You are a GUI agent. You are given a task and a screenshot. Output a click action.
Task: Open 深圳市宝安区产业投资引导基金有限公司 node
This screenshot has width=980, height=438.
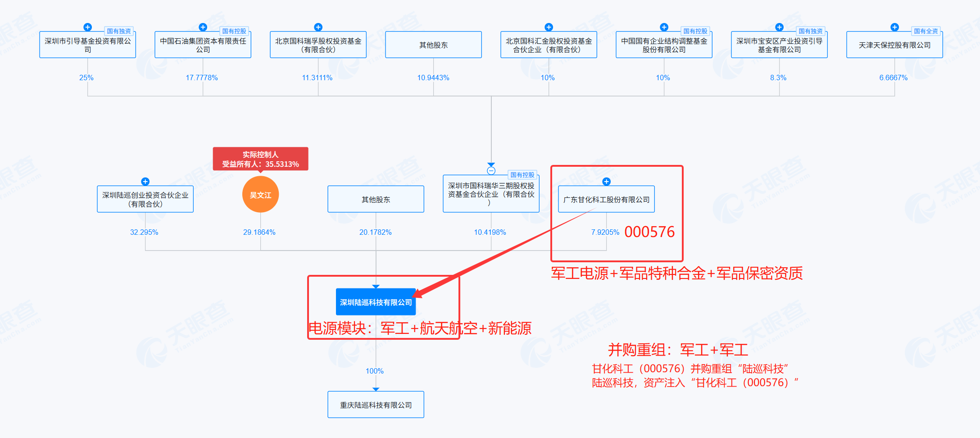780,45
